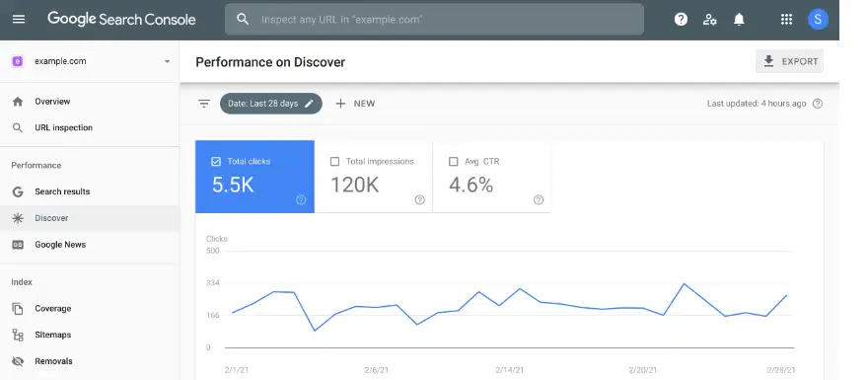Check the Avg. CTR checkbox
The height and width of the screenshot is (380, 868).
click(x=454, y=162)
